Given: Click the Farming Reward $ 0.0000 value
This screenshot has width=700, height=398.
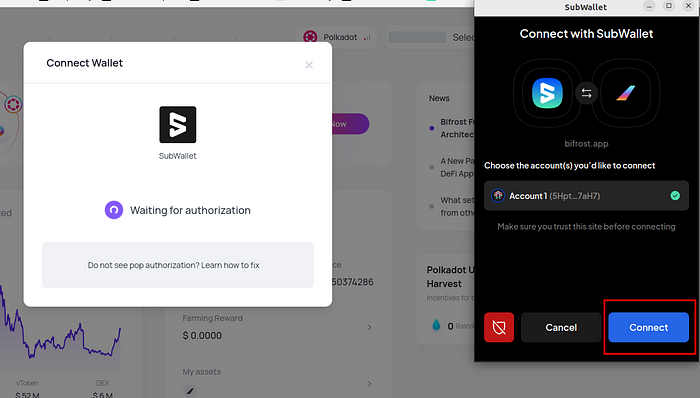Looking at the screenshot, I should pyautogui.click(x=202, y=336).
